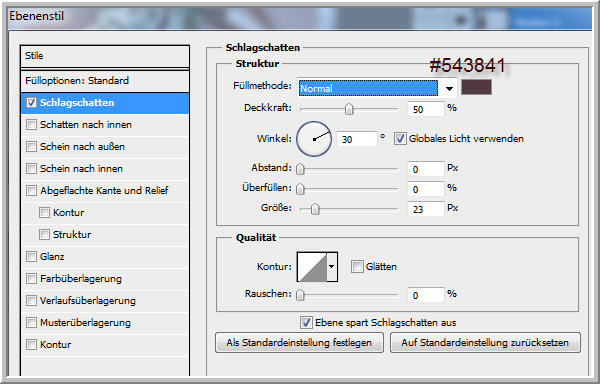
Task: Select Normal in the Füllmethode combo box
Action: tap(368, 88)
